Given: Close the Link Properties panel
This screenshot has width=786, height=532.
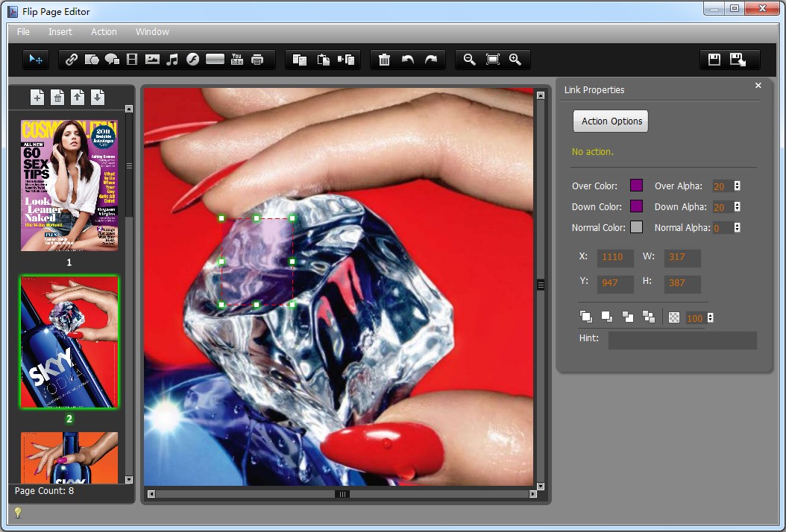Looking at the screenshot, I should (x=758, y=86).
